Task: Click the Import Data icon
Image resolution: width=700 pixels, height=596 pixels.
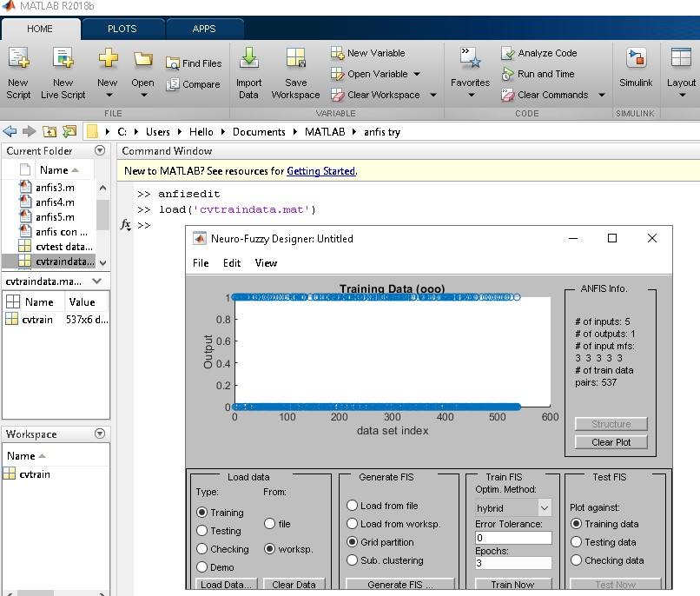Action: (248, 58)
